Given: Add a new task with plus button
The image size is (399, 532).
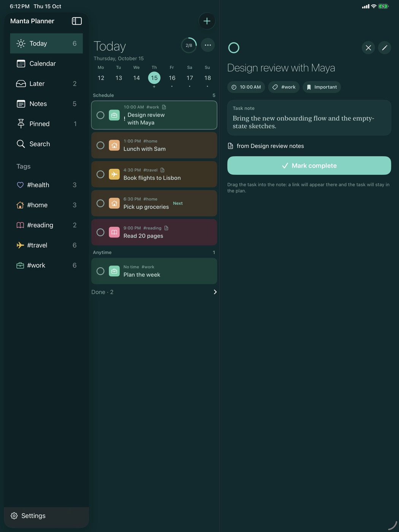Looking at the screenshot, I should pyautogui.click(x=207, y=21).
